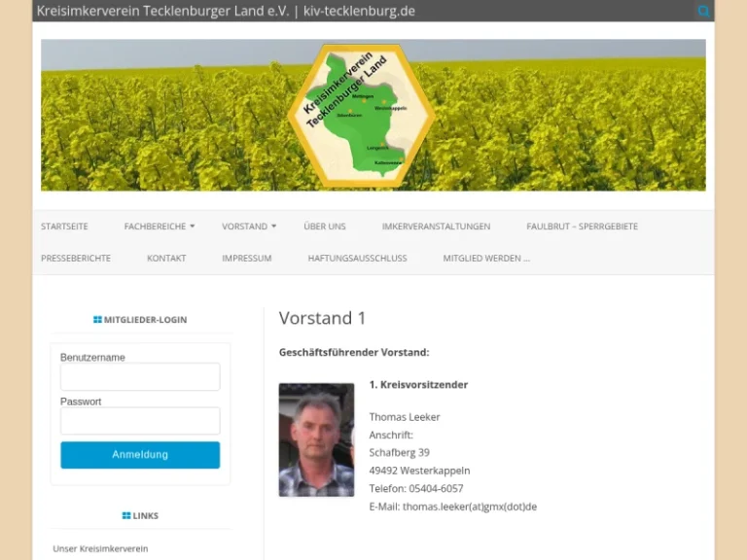
Task: Select the Telefon: 05404-6057 line
Action: (416, 489)
